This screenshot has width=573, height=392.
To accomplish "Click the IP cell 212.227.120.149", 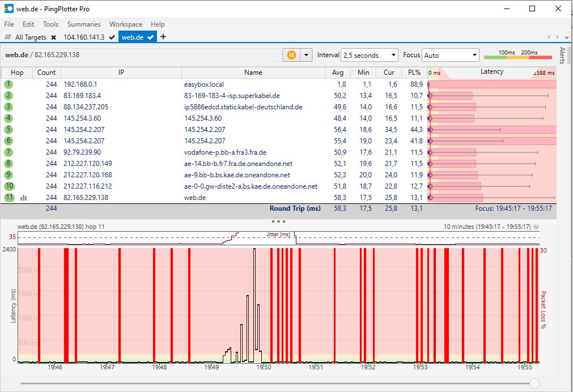I will click(88, 164).
